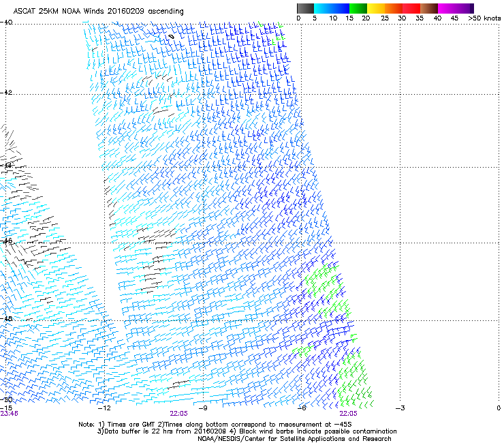Click the legend scale value '20'
504x443 pixels.
click(x=366, y=18)
